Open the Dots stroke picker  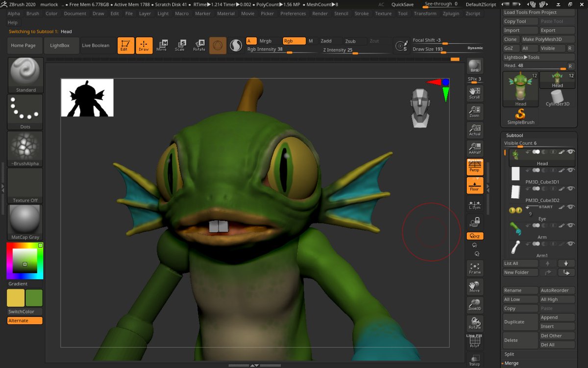25,112
